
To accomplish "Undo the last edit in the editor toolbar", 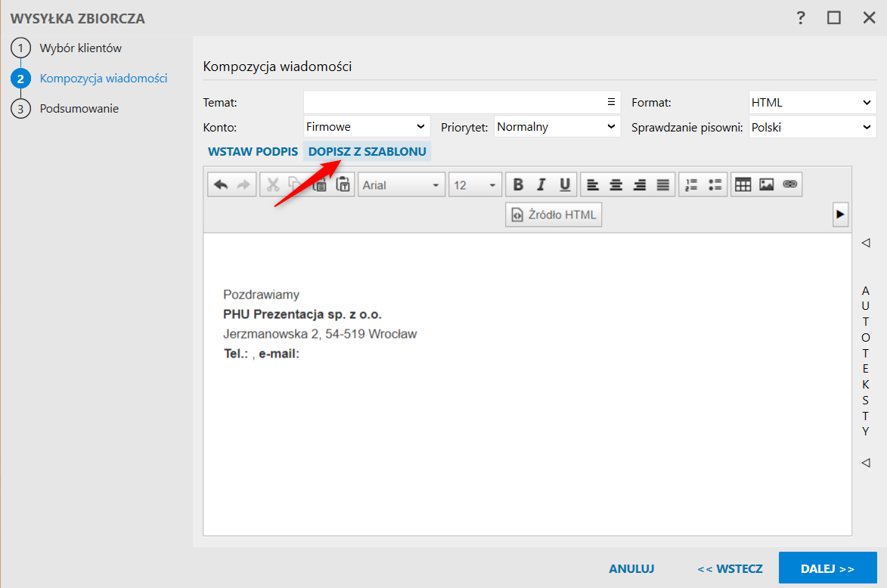I will pyautogui.click(x=221, y=185).
